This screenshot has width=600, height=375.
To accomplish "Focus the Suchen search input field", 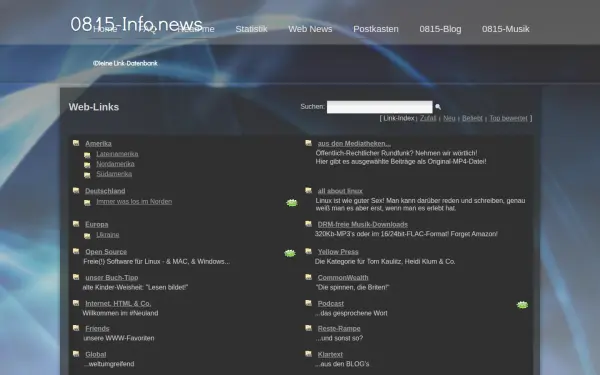I will point(380,107).
